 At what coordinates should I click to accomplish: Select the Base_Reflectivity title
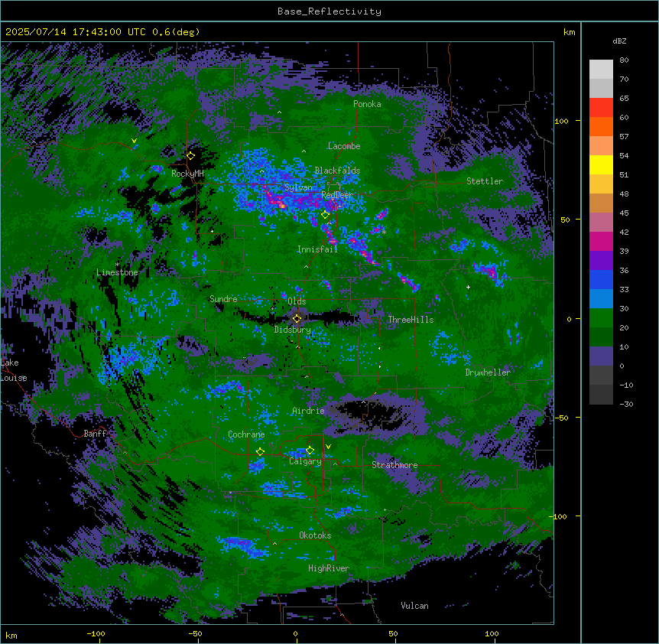329,11
